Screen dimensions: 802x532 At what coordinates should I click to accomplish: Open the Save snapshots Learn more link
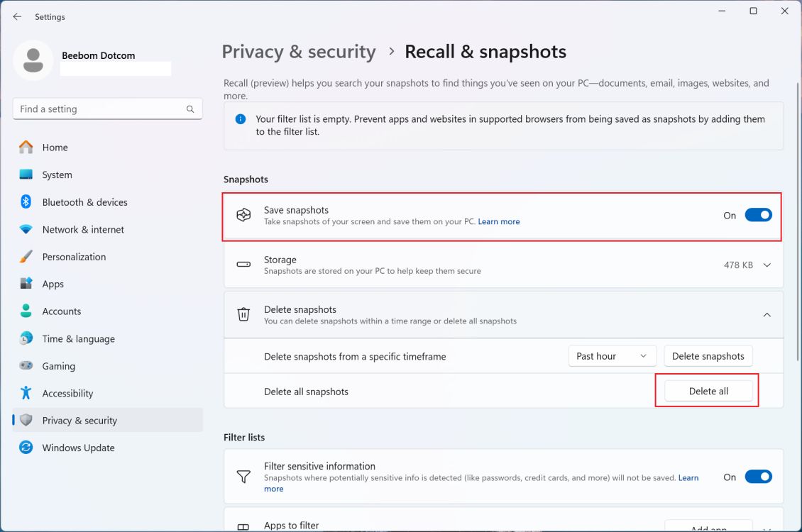point(499,221)
